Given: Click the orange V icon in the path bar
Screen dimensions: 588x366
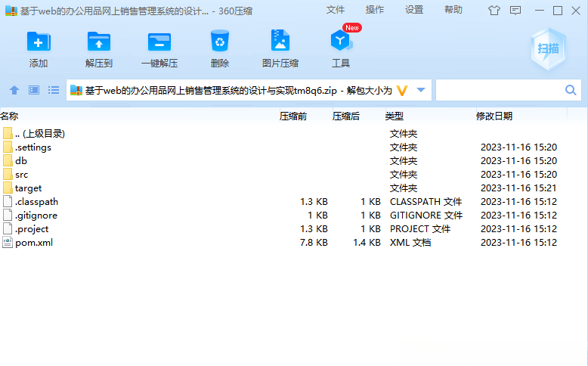Looking at the screenshot, I should (x=402, y=91).
